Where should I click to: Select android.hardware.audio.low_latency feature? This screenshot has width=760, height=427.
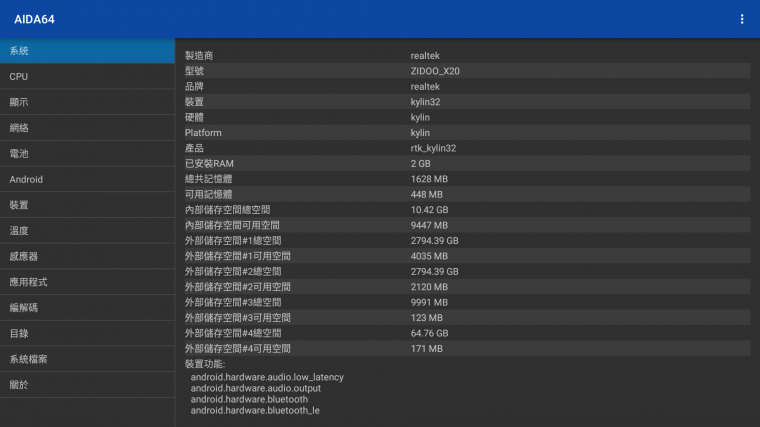click(x=267, y=377)
